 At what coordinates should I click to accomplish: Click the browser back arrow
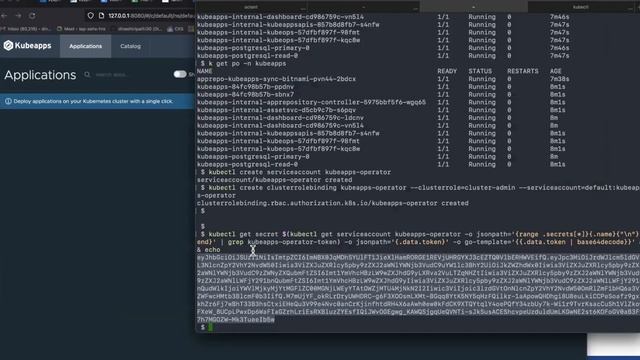coord(4,16)
